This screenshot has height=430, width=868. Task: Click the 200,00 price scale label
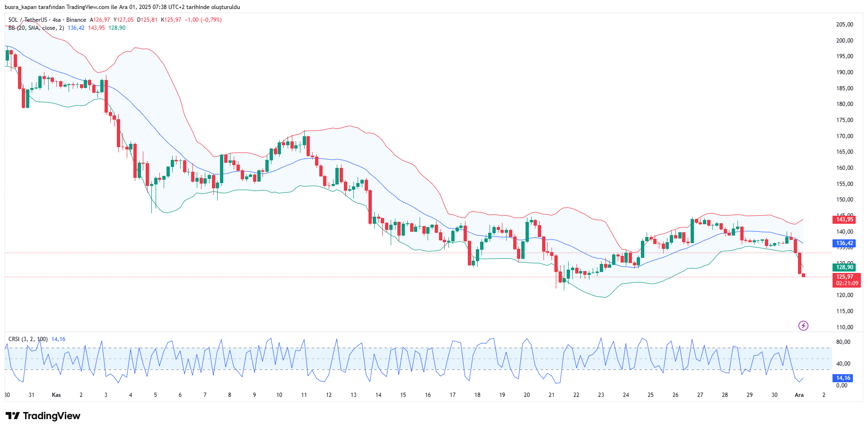click(844, 41)
